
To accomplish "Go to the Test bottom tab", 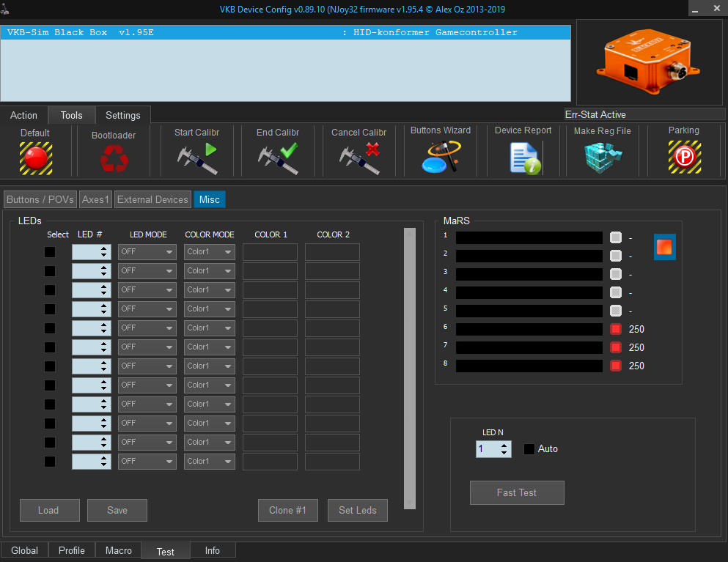I will click(166, 551).
